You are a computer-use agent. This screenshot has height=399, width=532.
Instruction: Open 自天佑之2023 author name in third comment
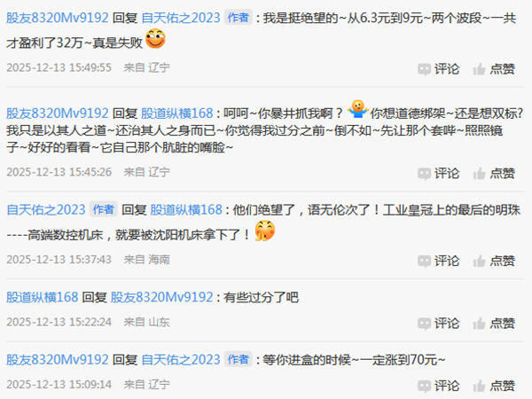46,209
